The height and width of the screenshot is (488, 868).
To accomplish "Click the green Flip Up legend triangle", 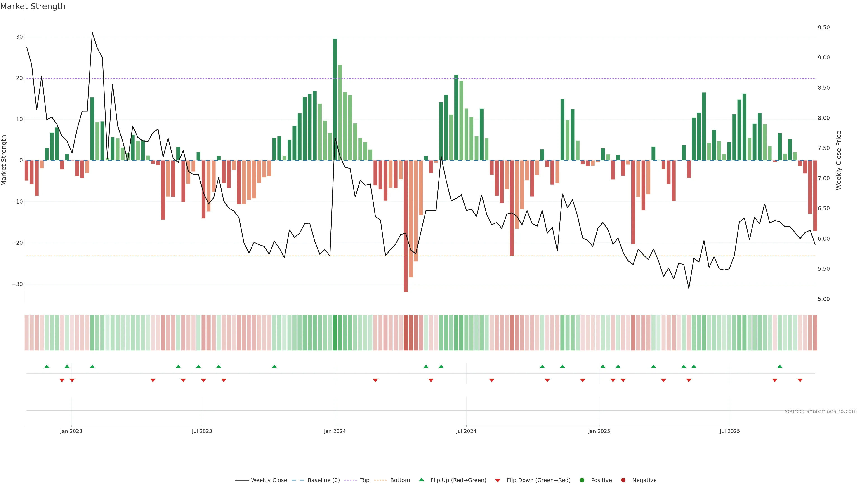I will (x=421, y=480).
